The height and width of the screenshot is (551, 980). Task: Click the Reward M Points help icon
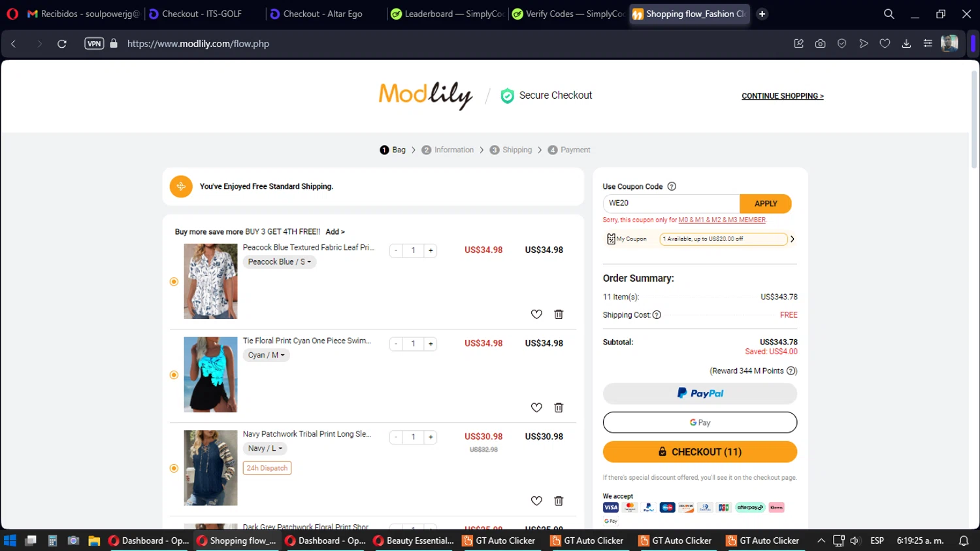(x=792, y=371)
